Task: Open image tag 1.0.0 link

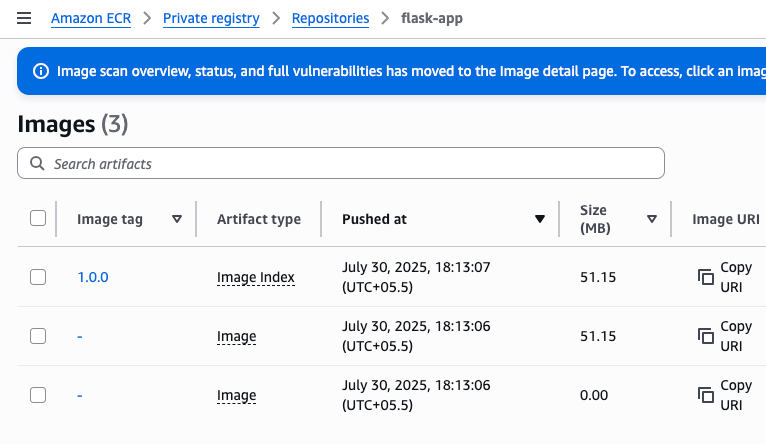Action: tap(93, 277)
